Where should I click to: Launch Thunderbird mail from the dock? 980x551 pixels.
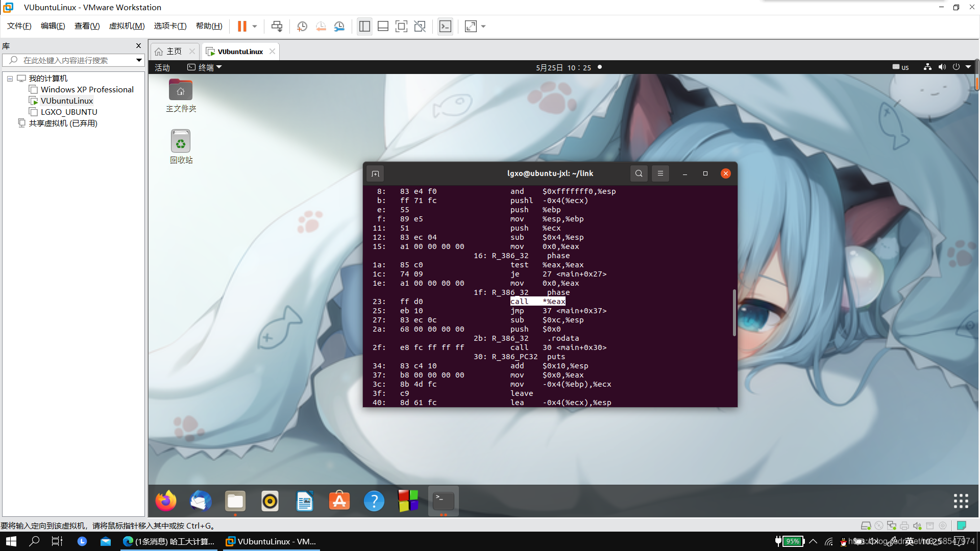[201, 501]
